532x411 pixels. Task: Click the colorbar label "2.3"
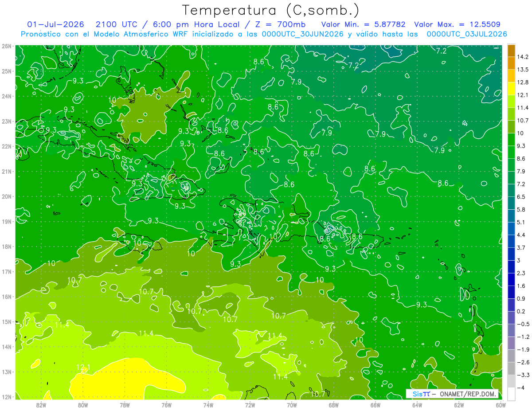(x=521, y=273)
